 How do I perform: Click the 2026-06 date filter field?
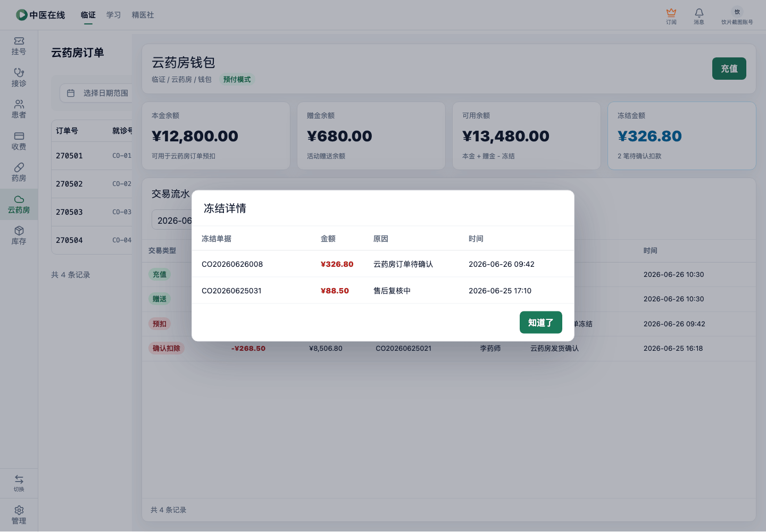click(x=172, y=221)
